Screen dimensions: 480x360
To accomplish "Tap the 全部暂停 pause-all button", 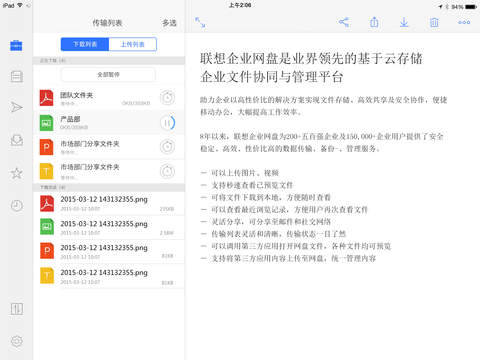I will click(108, 75).
